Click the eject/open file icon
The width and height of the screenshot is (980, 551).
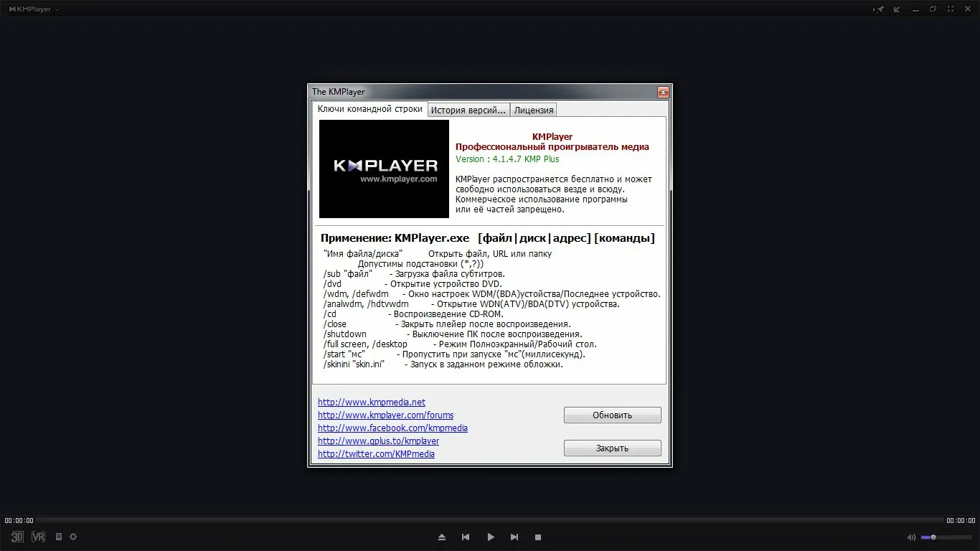pyautogui.click(x=442, y=537)
